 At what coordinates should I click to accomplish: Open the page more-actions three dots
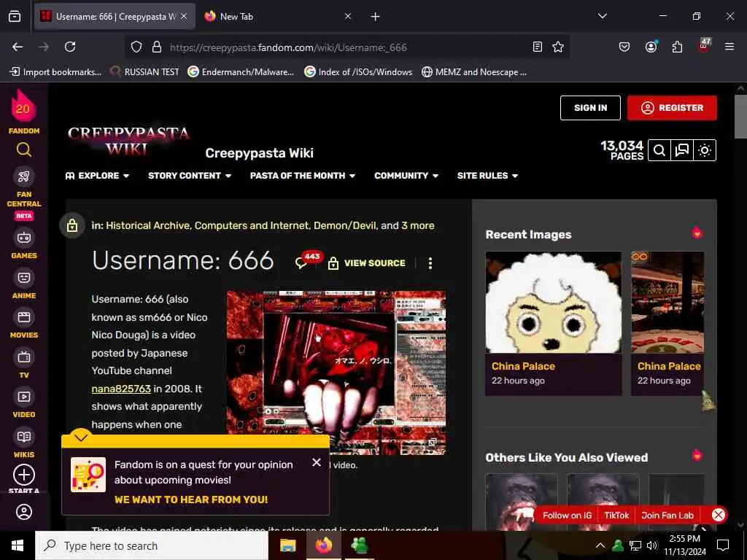click(430, 263)
